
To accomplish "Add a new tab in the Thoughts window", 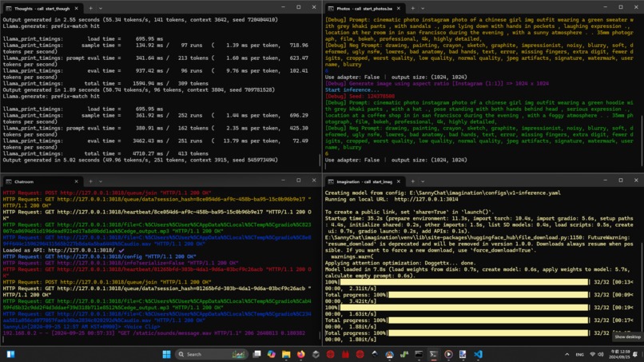I will point(90,8).
